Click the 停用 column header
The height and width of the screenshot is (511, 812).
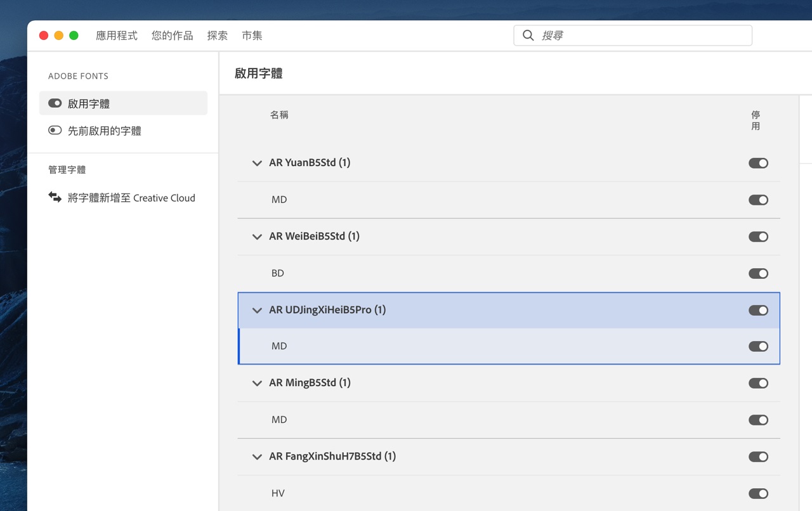[x=756, y=120]
